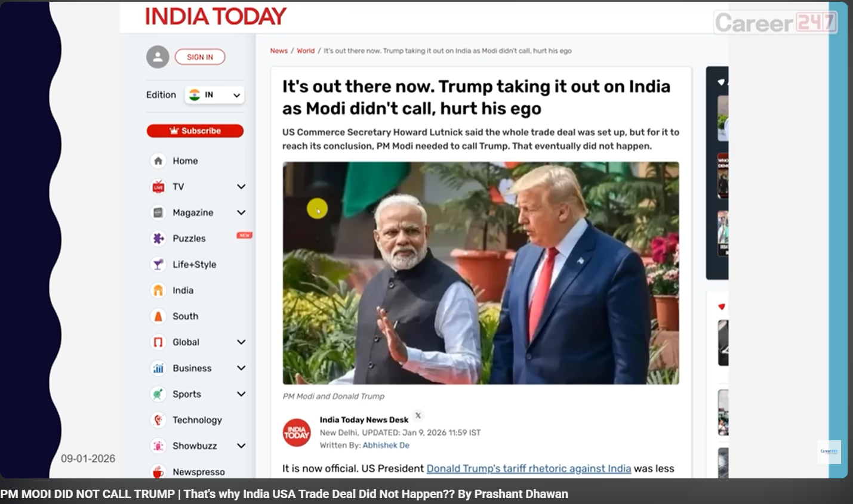Image resolution: width=853 pixels, height=504 pixels.
Task: Select the Puzzles icon in sidebar
Action: coord(158,239)
